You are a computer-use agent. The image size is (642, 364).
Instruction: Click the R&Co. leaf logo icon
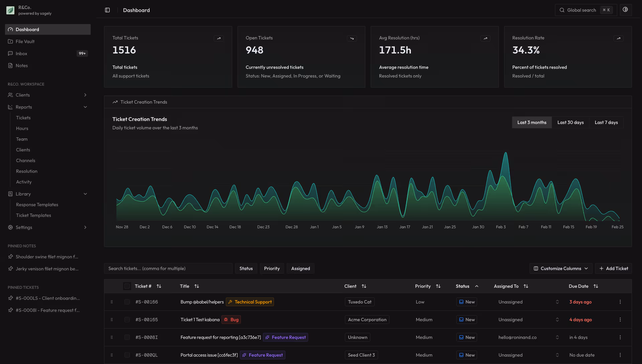(x=10, y=10)
